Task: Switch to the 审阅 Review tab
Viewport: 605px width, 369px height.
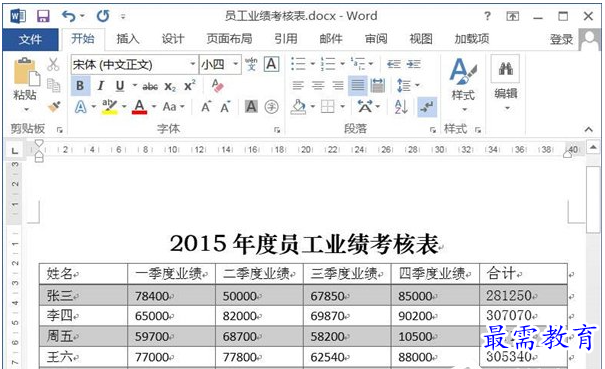Action: pyautogui.click(x=376, y=39)
